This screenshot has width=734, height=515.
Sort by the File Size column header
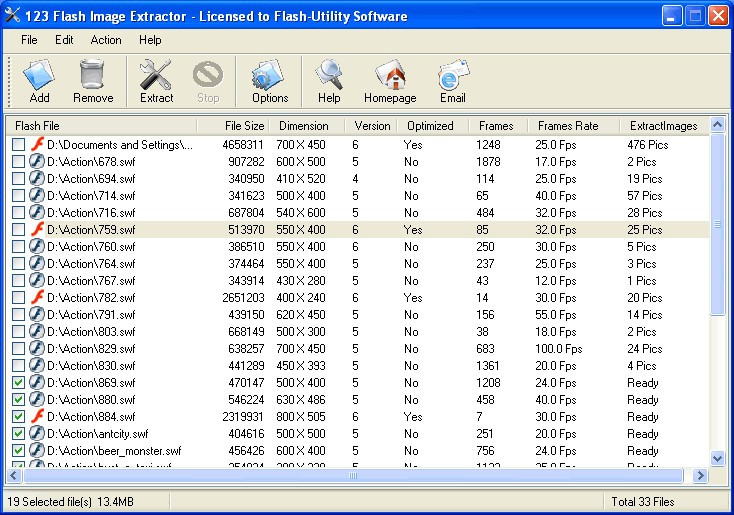click(x=233, y=125)
